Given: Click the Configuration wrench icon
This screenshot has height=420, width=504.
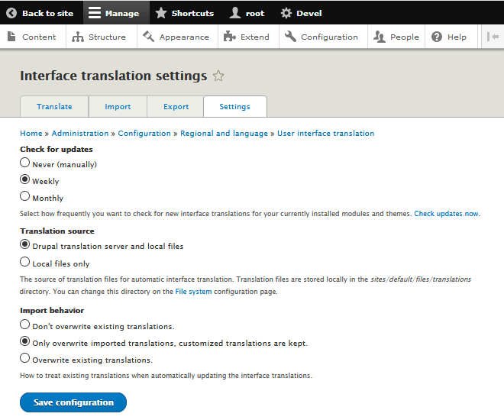Looking at the screenshot, I should pyautogui.click(x=290, y=37).
